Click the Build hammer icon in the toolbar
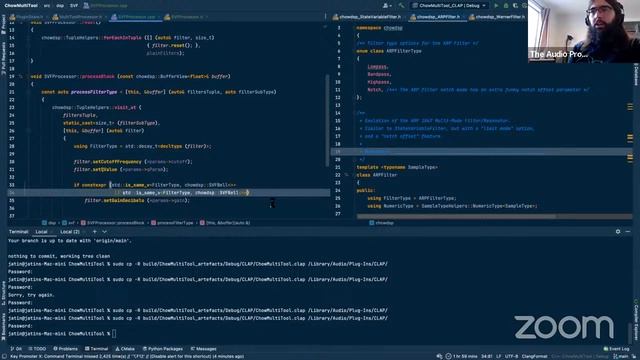This screenshot has width=640, height=360. (x=401, y=6)
